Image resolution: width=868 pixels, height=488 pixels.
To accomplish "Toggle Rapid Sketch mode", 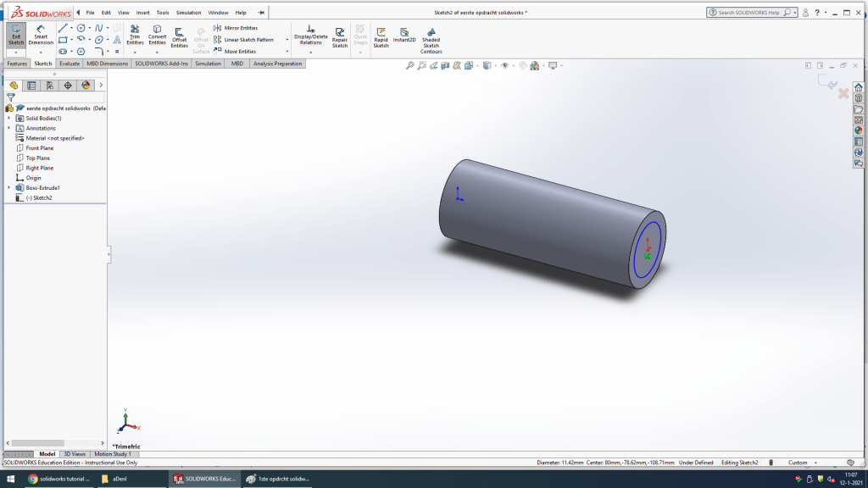I will [x=381, y=37].
